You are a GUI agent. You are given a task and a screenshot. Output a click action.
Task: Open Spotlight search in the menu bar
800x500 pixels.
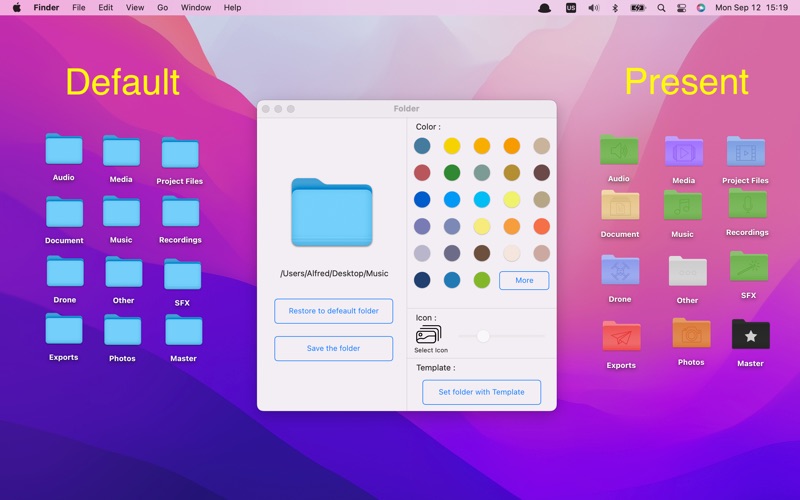pyautogui.click(x=661, y=7)
